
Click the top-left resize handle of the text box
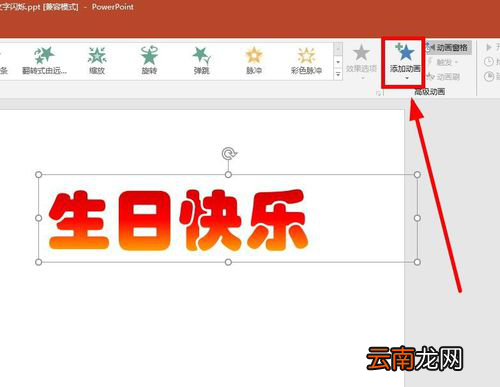click(39, 175)
